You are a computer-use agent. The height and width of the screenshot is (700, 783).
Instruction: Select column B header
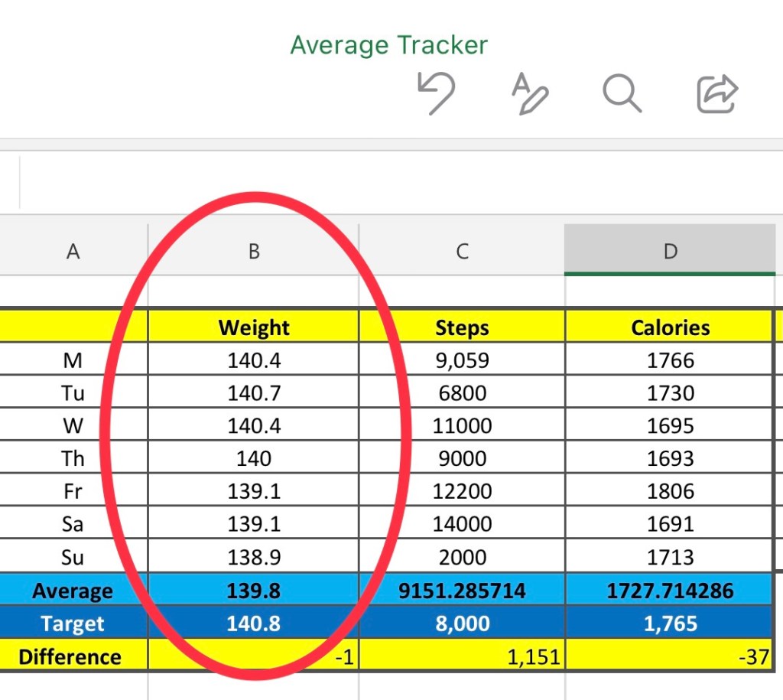[x=254, y=252]
